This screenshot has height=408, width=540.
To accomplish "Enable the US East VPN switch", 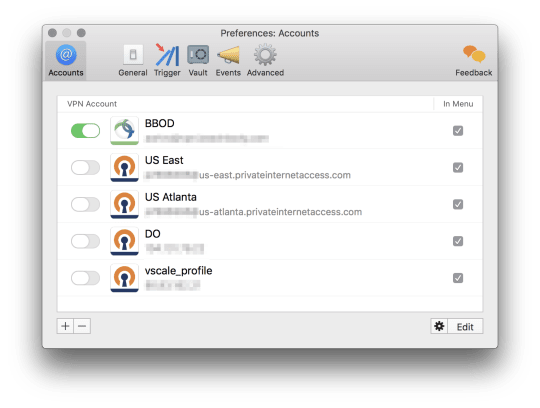I will click(85, 168).
